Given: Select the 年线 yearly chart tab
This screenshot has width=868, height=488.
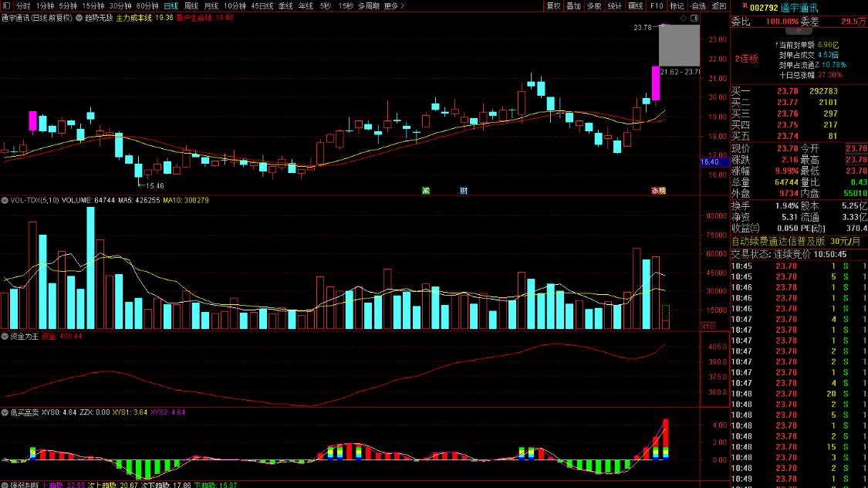Looking at the screenshot, I should click(x=306, y=6).
